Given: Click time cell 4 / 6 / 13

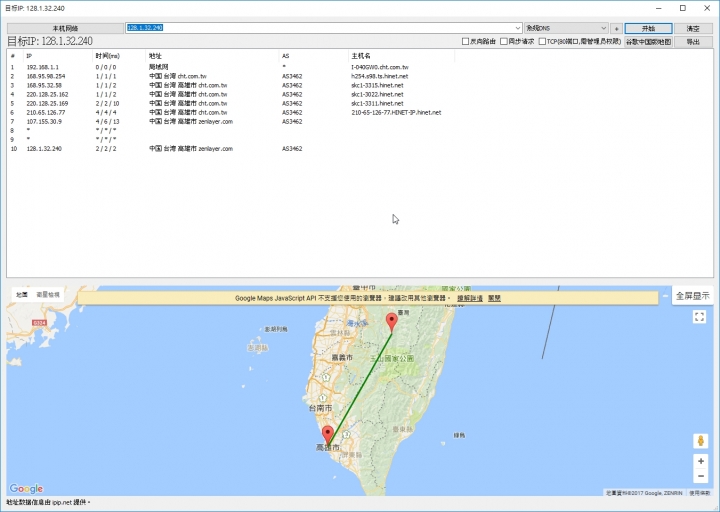Looking at the screenshot, I should click(x=107, y=122).
